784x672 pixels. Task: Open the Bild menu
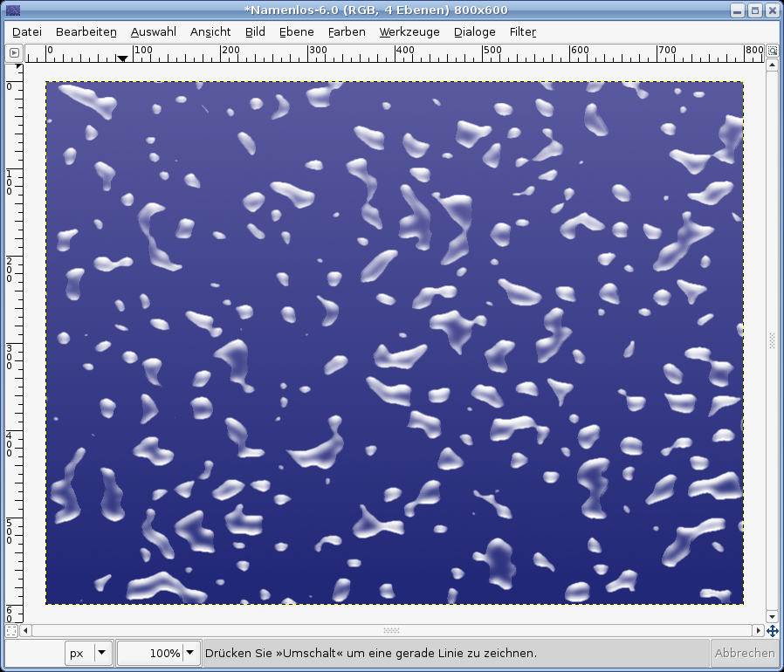click(x=255, y=32)
